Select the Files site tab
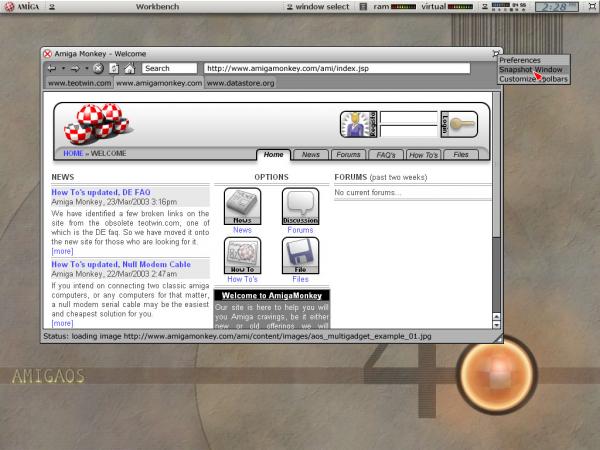The width and height of the screenshot is (600, 450). click(461, 155)
